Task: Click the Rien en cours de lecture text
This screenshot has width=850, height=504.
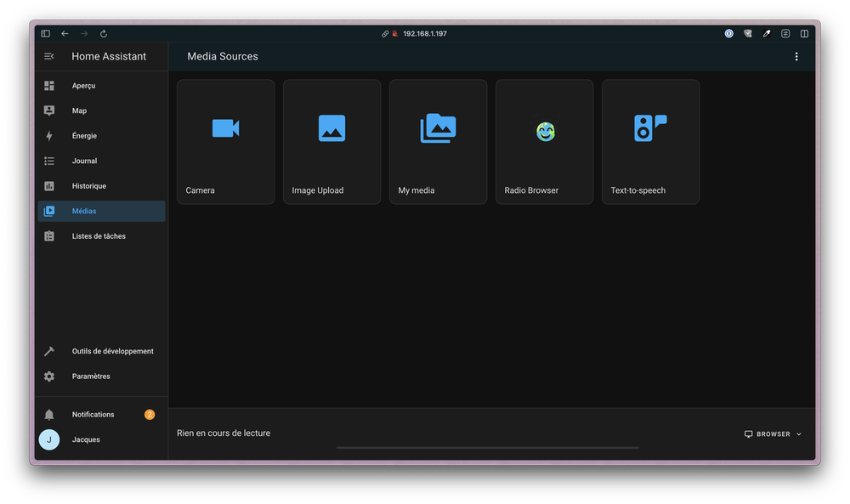Action: (x=224, y=433)
